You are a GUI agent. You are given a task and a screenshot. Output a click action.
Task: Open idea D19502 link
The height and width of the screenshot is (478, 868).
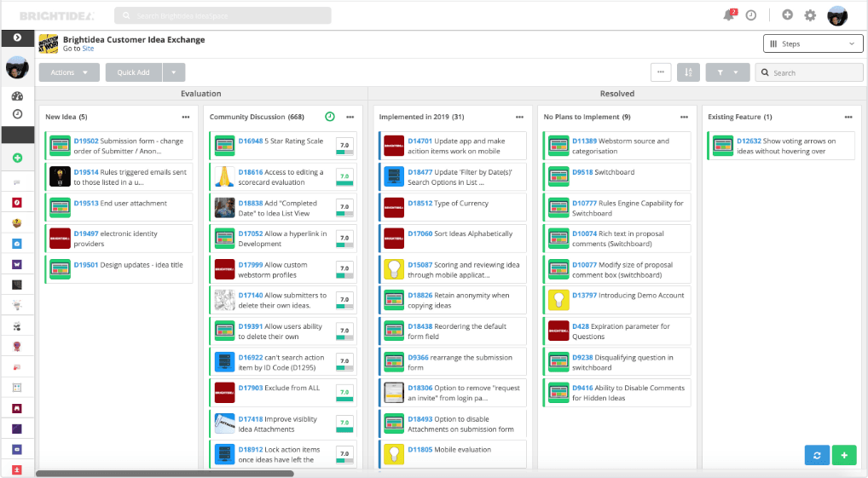(x=86, y=141)
